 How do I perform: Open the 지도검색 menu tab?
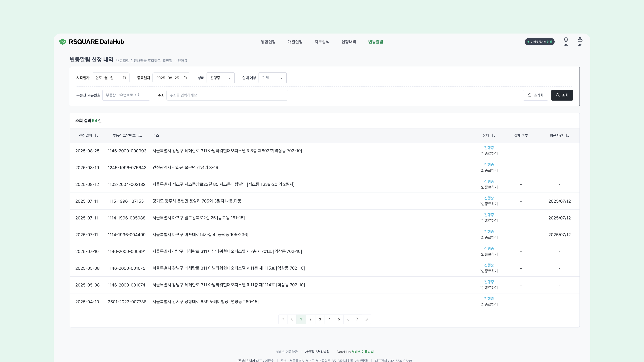click(x=322, y=42)
